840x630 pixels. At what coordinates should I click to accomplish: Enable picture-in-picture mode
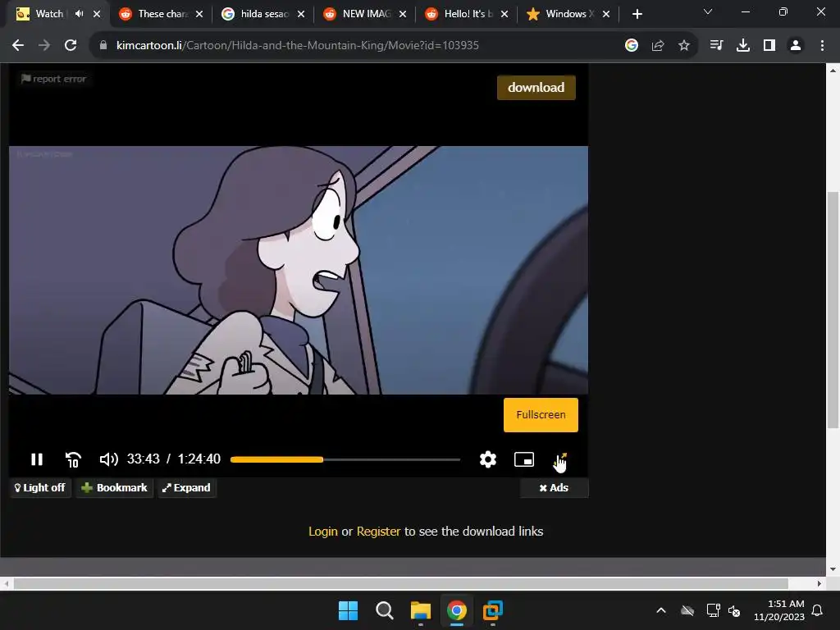point(524,459)
